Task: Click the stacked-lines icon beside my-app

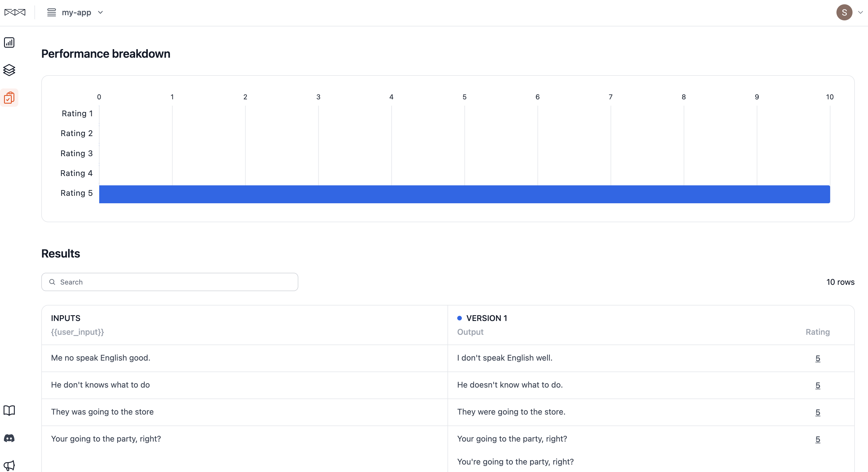Action: pyautogui.click(x=51, y=12)
